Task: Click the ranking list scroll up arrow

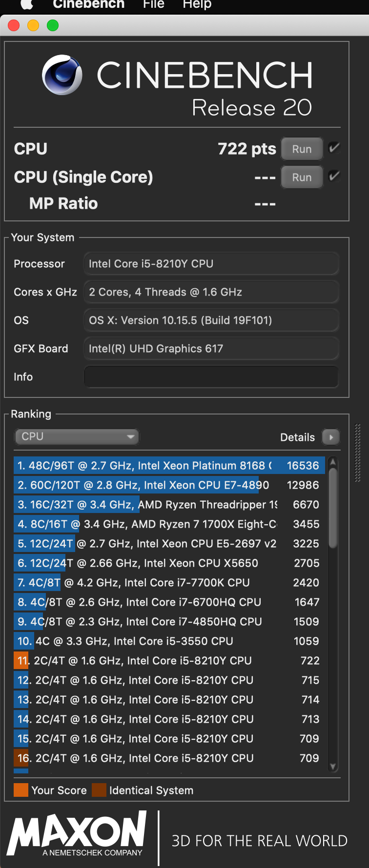Action: pyautogui.click(x=333, y=461)
